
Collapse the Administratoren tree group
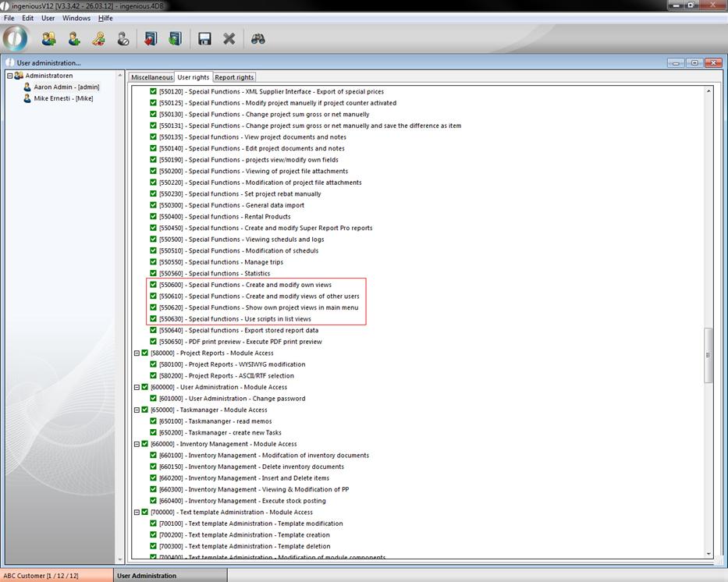pyautogui.click(x=9, y=76)
